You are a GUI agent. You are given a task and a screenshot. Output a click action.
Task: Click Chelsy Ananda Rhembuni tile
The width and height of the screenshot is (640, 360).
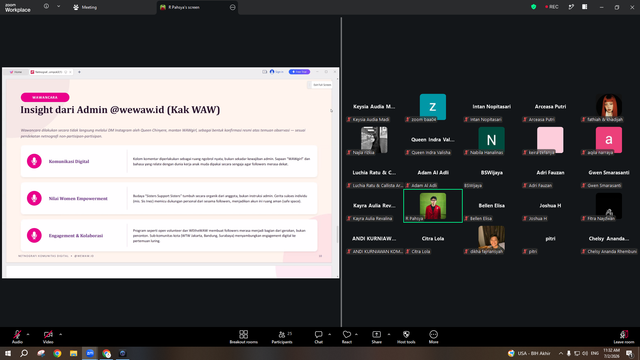point(609,239)
